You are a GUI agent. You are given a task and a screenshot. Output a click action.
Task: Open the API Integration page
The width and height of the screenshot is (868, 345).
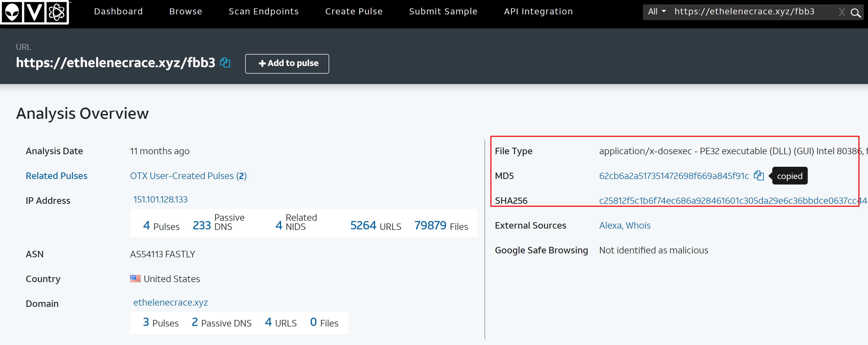tap(538, 11)
